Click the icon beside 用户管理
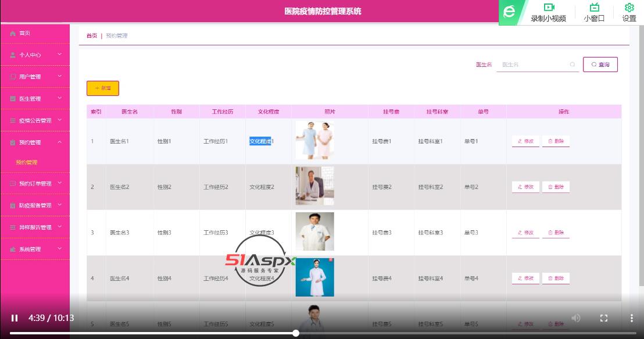The image size is (644, 339). (x=13, y=77)
